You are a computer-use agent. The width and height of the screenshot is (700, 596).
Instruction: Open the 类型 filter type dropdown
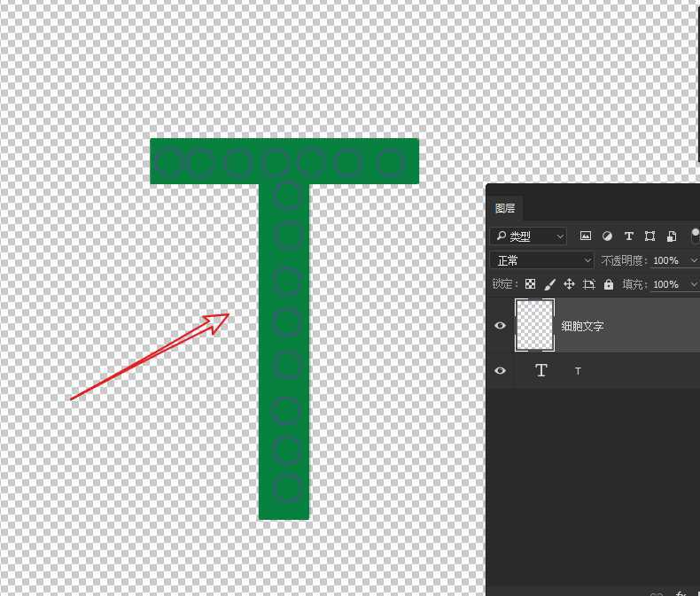pyautogui.click(x=528, y=236)
